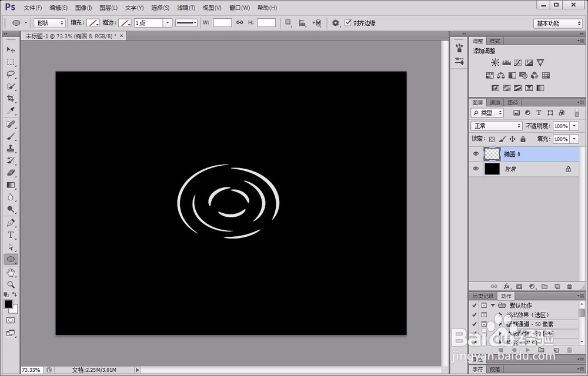Select the Spot Healing Brush tool
The height and width of the screenshot is (376, 588).
11,124
